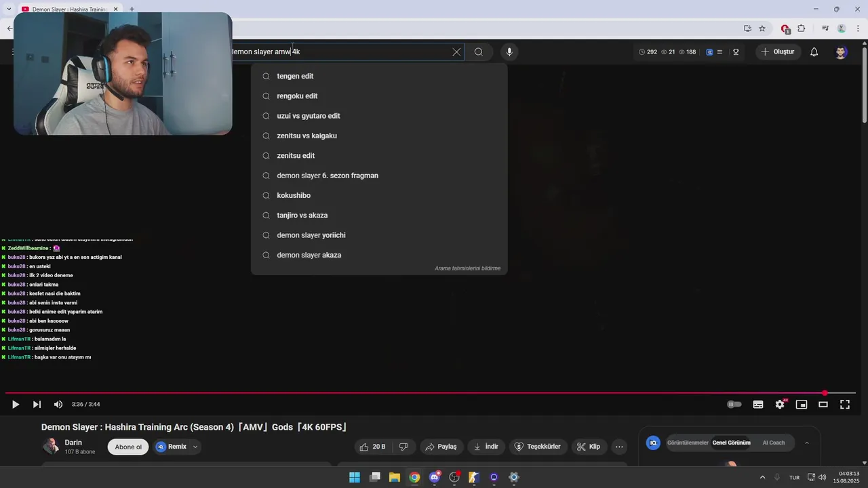The width and height of the screenshot is (868, 488).
Task: Open more actions three-dot menu
Action: (619, 447)
